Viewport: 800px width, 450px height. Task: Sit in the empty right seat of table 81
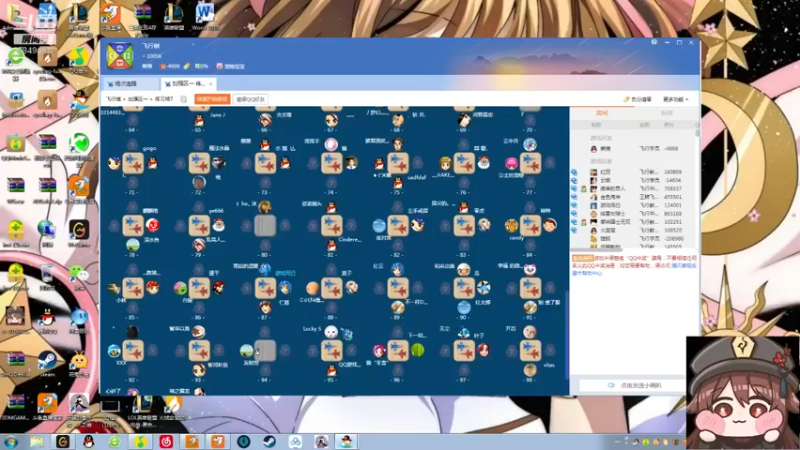click(351, 225)
